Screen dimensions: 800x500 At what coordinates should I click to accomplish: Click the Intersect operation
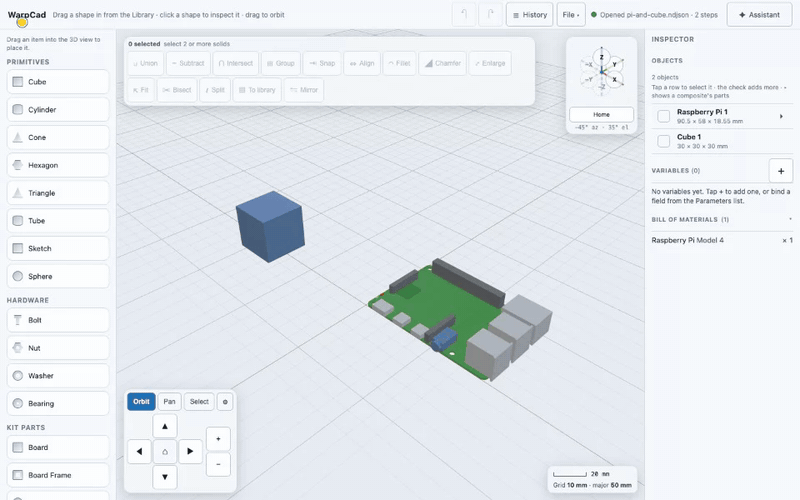tap(236, 63)
